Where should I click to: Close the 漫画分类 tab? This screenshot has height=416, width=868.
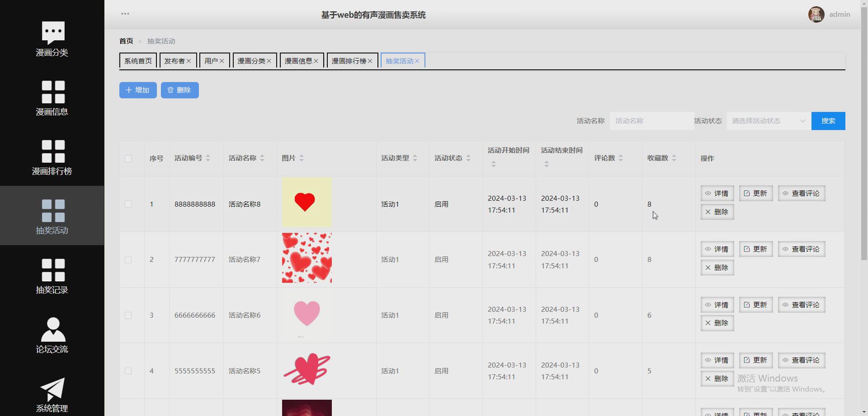269,61
